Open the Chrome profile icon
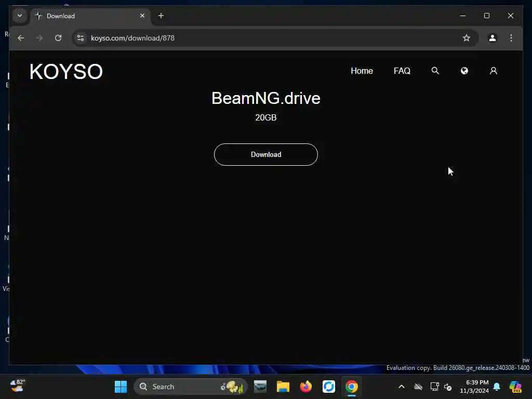Screen dimensions: 532x399 (493, 38)
